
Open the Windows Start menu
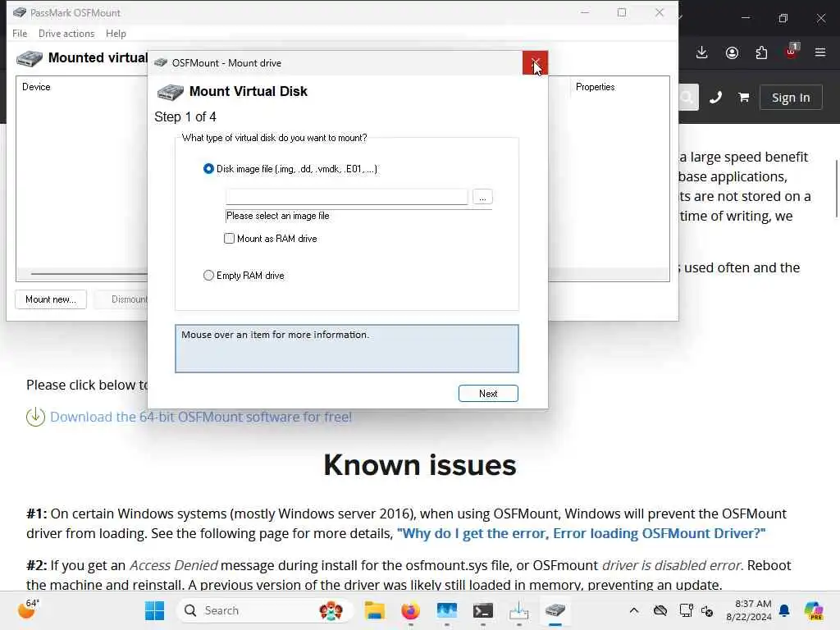coord(155,610)
